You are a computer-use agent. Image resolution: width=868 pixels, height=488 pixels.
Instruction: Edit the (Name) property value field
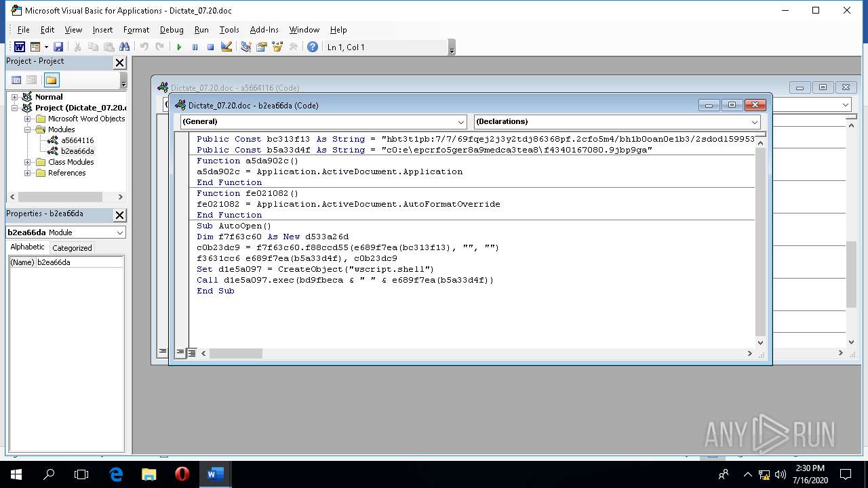tap(79, 262)
